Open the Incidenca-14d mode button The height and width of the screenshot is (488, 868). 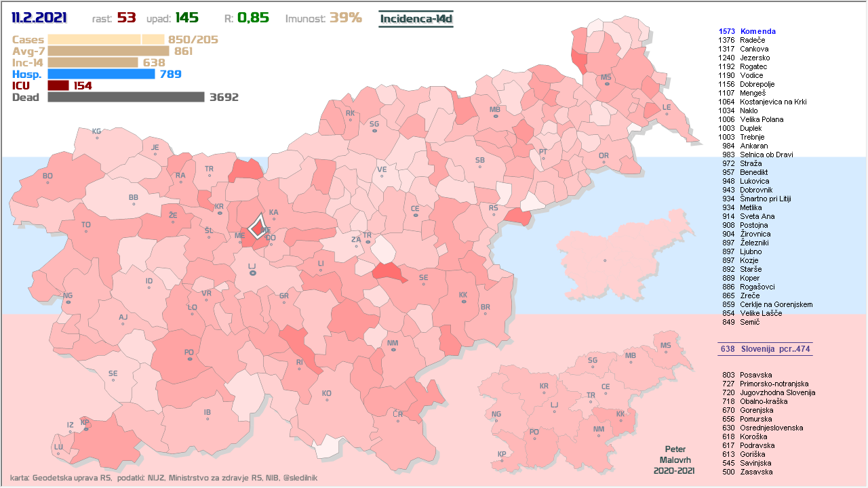(416, 18)
